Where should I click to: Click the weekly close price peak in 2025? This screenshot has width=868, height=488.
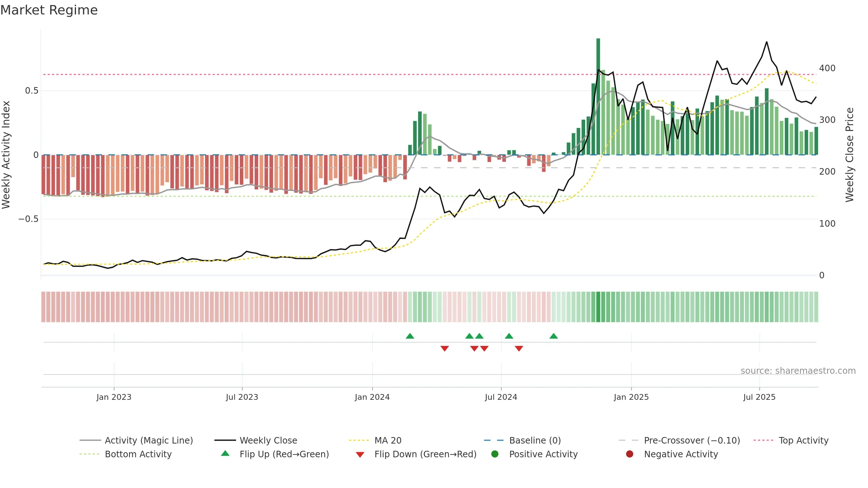pyautogui.click(x=766, y=42)
